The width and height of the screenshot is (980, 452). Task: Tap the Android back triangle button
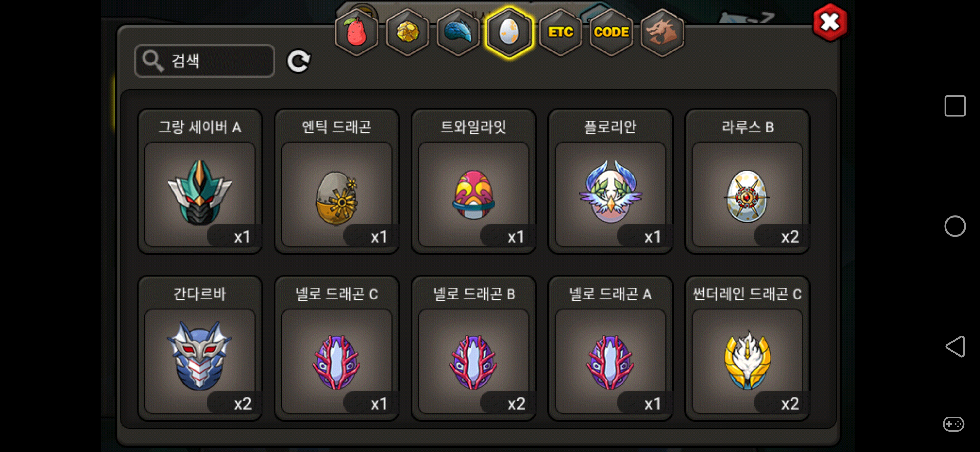point(955,346)
